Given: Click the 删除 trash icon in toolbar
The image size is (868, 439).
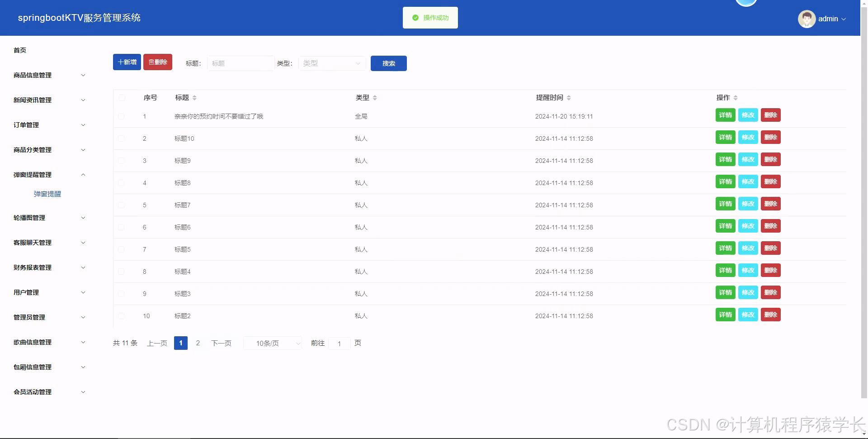Looking at the screenshot, I should pos(151,62).
